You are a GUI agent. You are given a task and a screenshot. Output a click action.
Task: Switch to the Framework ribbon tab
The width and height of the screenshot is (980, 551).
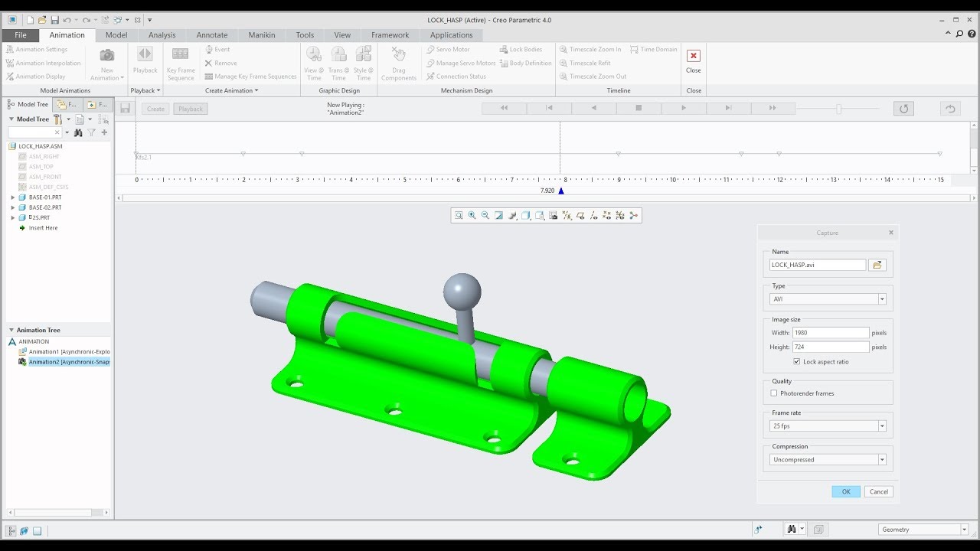pos(390,35)
